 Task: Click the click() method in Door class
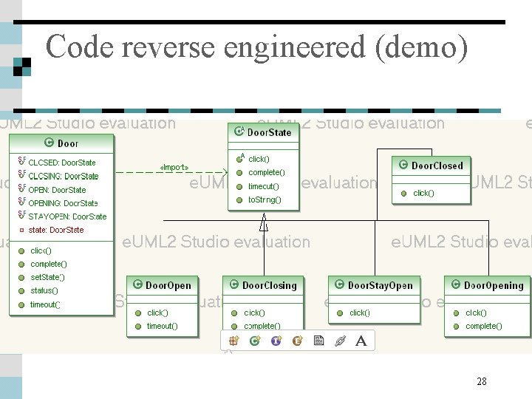[x=35, y=250]
